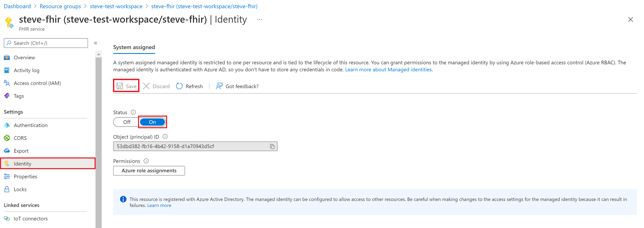Open the ellipsis more options menu
The height and width of the screenshot is (228, 644).
[x=260, y=19]
